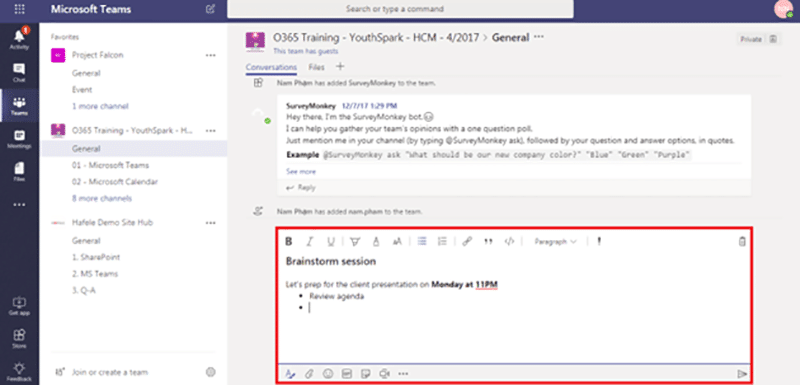800x385 pixels.
Task: Insert a code snippet in message
Action: click(x=509, y=242)
